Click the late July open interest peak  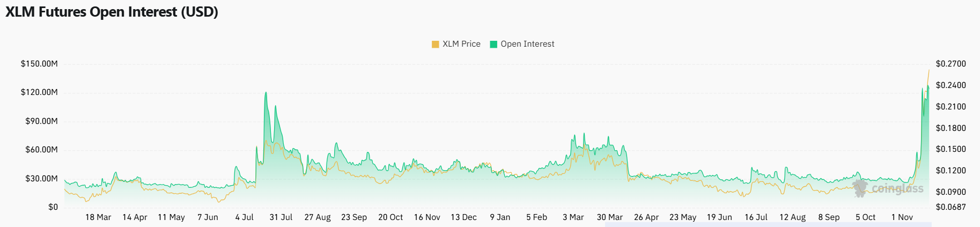tap(266, 93)
